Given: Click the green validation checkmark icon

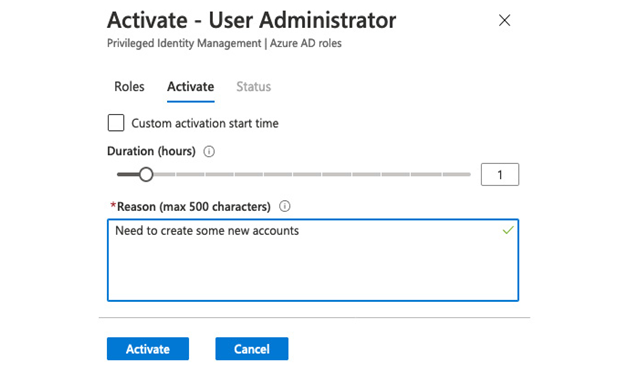Looking at the screenshot, I should tap(508, 230).
